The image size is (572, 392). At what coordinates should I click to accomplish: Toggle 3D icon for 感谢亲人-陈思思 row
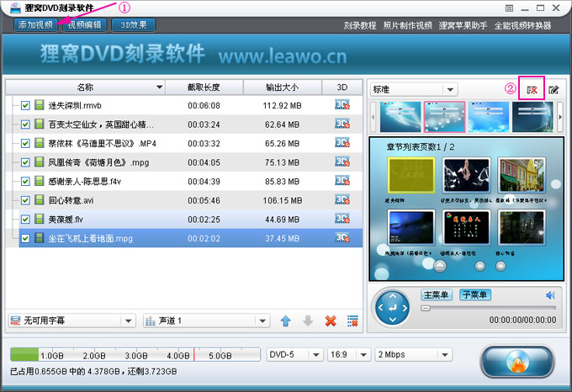(x=342, y=181)
